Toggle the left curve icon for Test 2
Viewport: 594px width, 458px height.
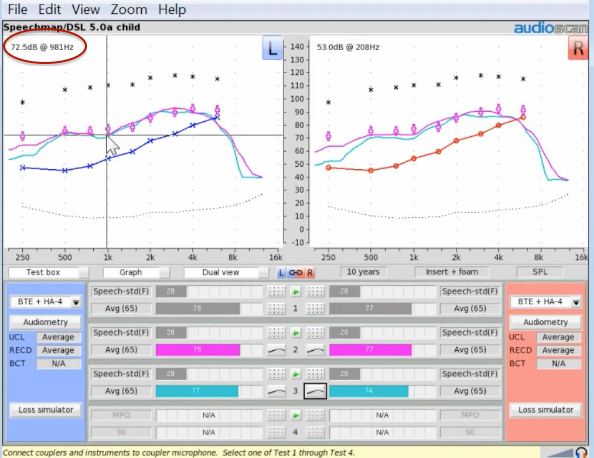click(x=276, y=350)
